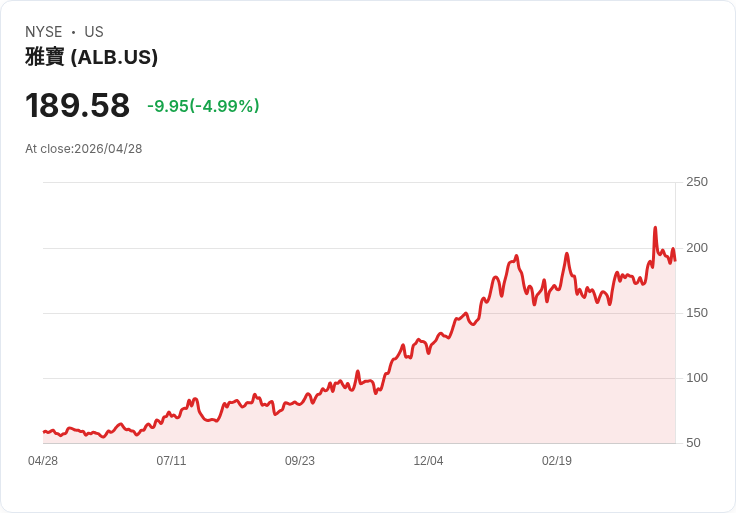Click the 50 y-axis label
Screen dimensions: 736x513
point(693,443)
